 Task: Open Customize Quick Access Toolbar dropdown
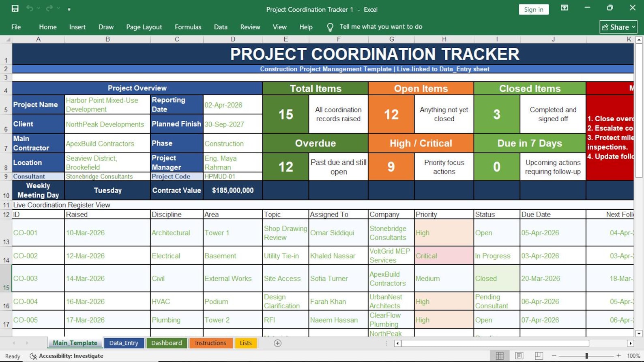click(x=69, y=9)
